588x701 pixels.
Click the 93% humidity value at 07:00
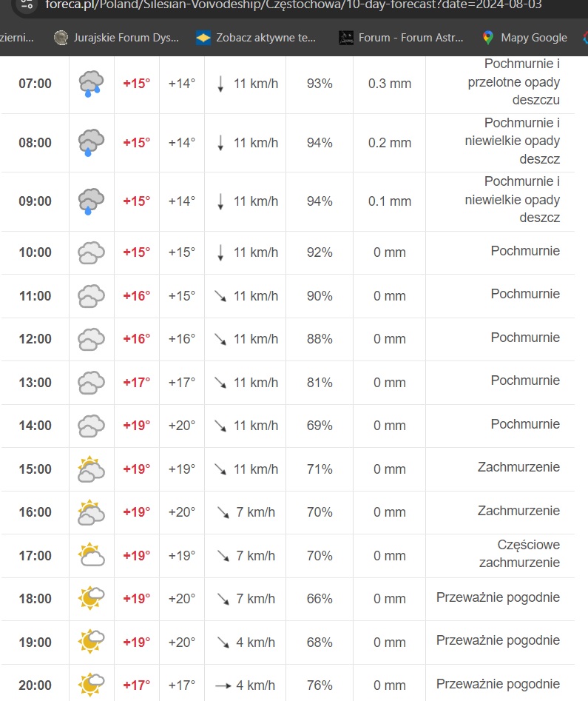[x=320, y=84]
